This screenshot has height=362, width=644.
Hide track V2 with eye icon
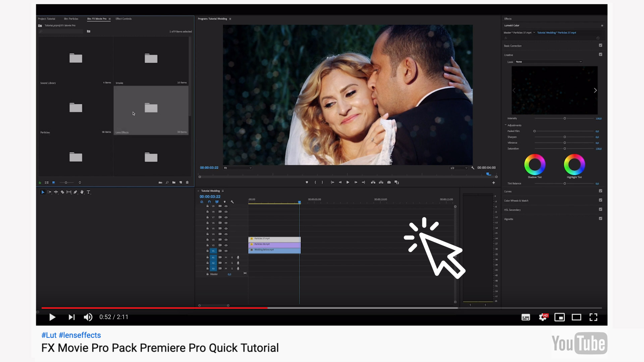pyautogui.click(x=226, y=245)
